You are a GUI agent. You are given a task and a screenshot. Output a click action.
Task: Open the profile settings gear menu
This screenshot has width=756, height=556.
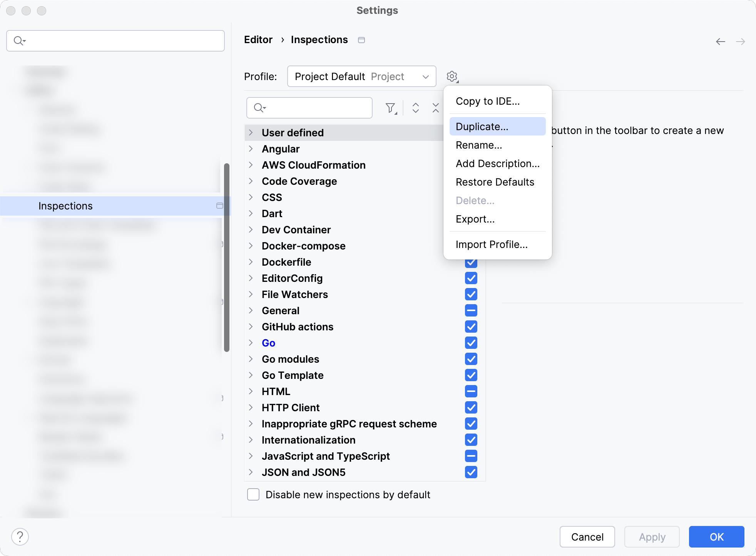(x=452, y=76)
